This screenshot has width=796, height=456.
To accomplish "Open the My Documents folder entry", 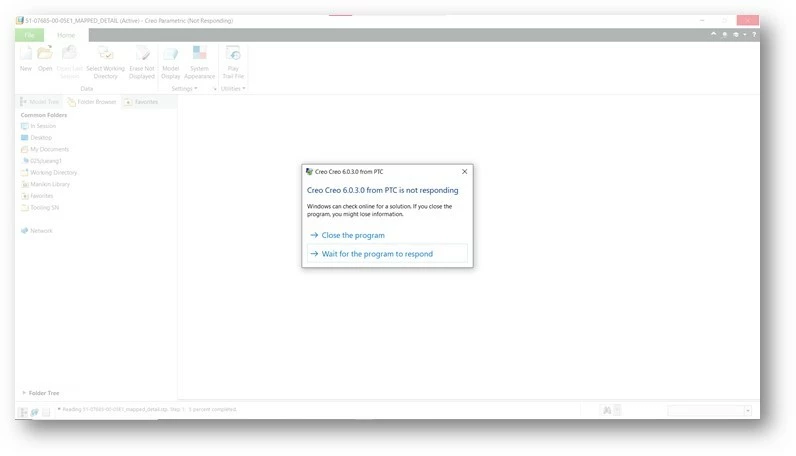I will [45, 149].
